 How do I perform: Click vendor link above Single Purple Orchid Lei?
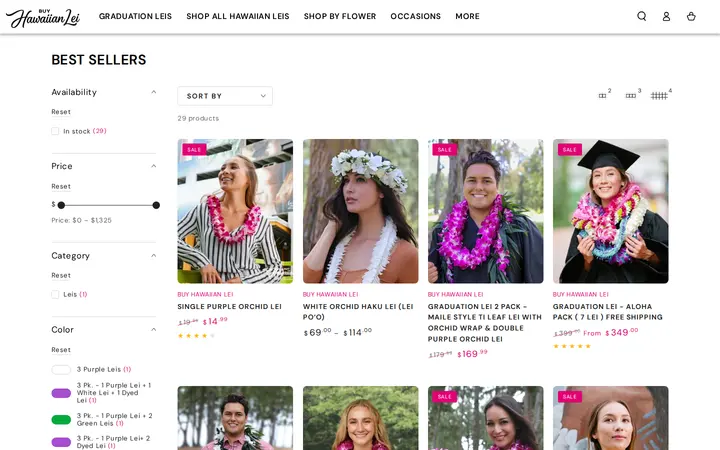point(205,294)
